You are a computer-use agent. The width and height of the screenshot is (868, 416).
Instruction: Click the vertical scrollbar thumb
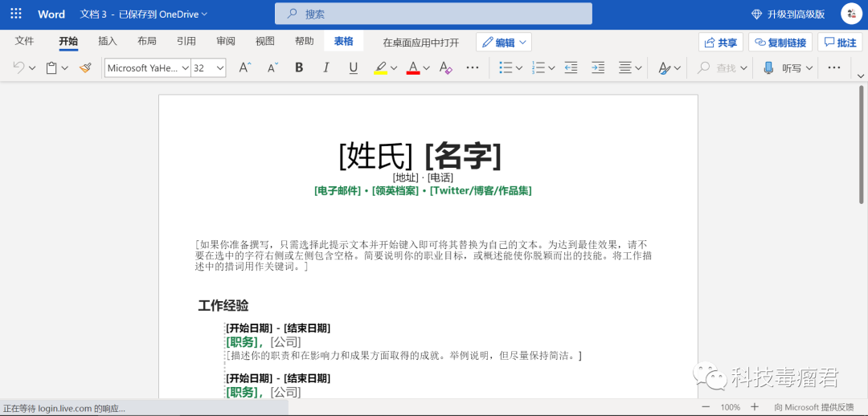pos(861,144)
